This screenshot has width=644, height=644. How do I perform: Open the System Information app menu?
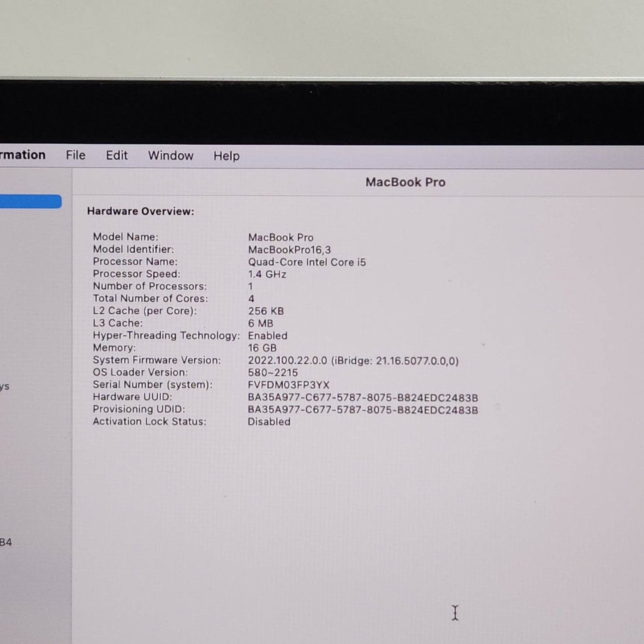(x=22, y=155)
